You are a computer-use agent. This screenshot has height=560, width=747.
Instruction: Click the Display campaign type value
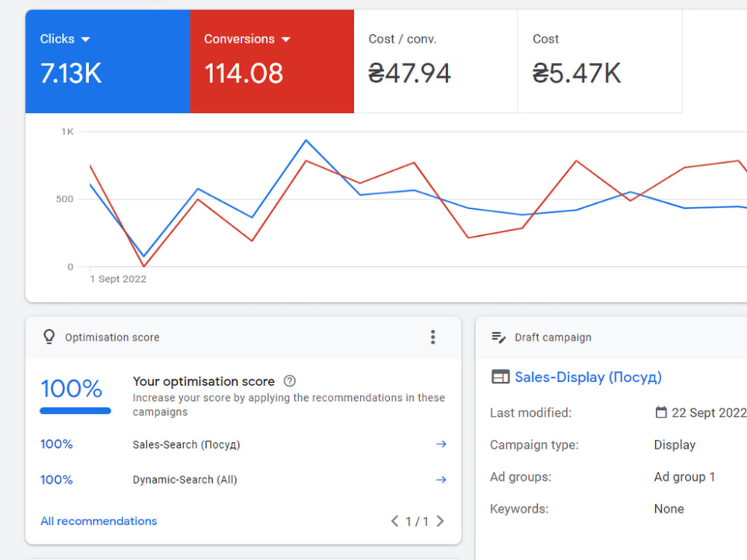point(675,445)
